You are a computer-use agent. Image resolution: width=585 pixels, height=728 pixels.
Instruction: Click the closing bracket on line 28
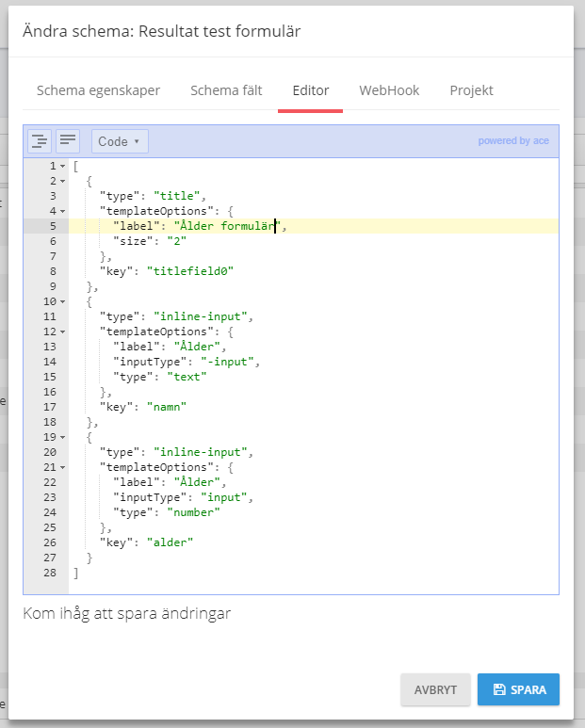coord(76,573)
